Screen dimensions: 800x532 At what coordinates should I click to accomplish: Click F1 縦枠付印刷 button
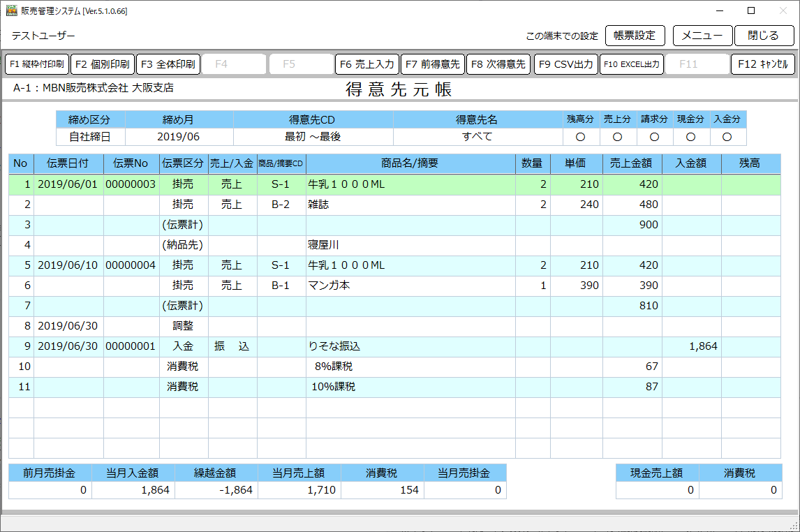(37, 64)
